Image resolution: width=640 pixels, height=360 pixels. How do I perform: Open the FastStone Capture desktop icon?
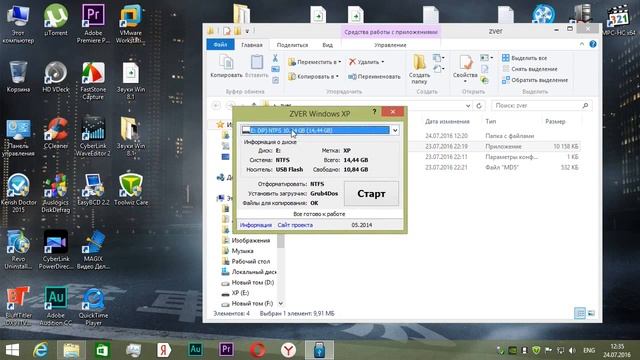click(93, 81)
